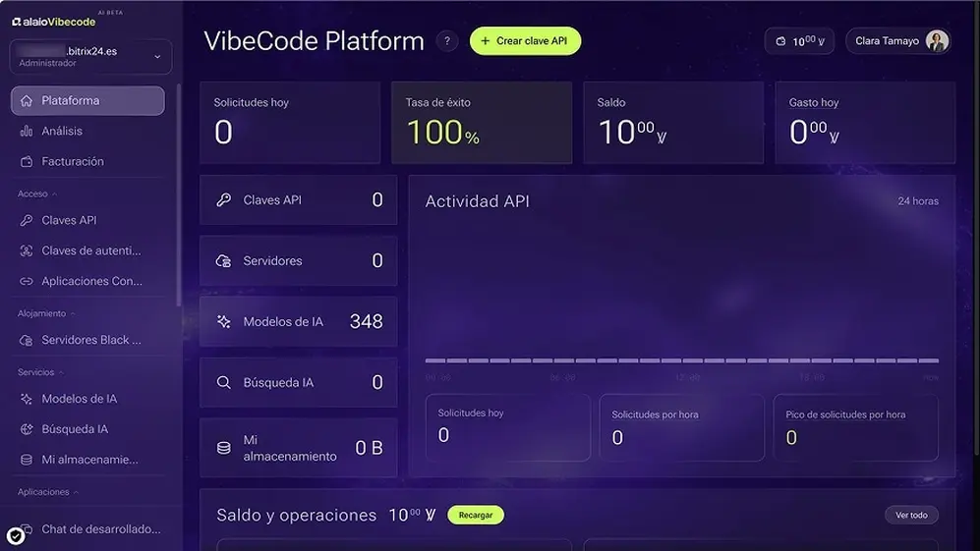Image resolution: width=980 pixels, height=551 pixels.
Task: Click the Servidores summary card
Action: (x=298, y=260)
